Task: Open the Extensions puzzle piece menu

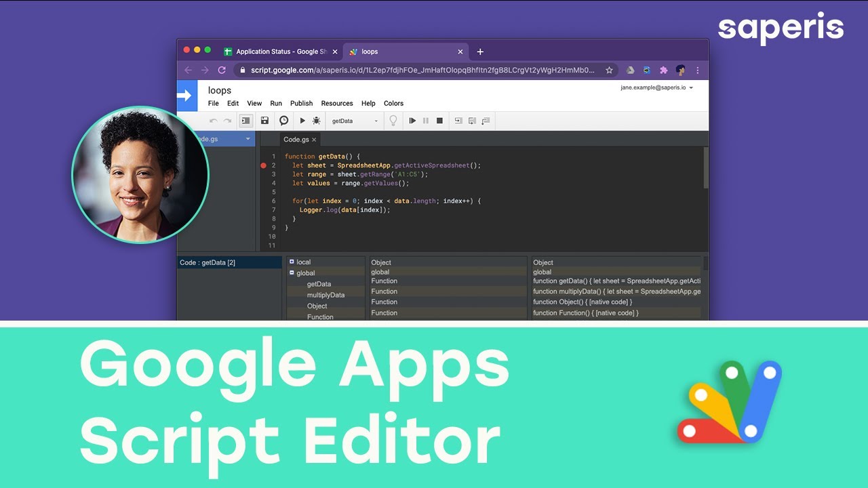Action: coord(664,70)
